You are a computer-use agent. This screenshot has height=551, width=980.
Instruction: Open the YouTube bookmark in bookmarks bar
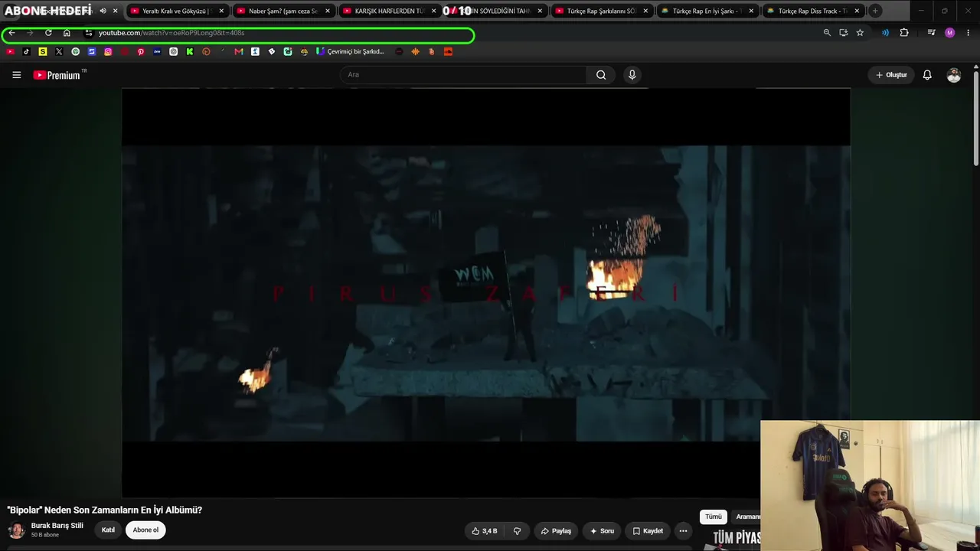pyautogui.click(x=10, y=52)
